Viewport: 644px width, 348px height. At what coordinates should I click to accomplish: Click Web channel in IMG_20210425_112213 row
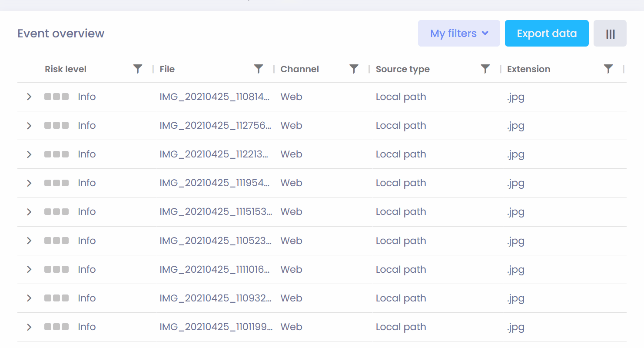click(291, 154)
